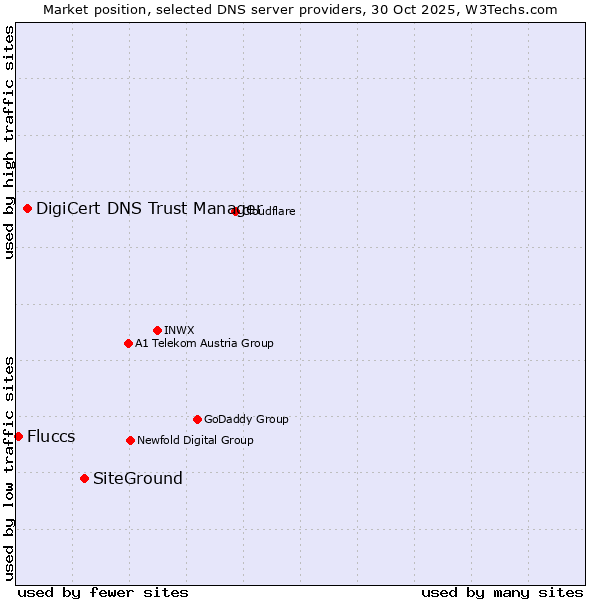Click the 'used by many sites' axis label
This screenshot has width=600, height=600.
[x=502, y=592]
